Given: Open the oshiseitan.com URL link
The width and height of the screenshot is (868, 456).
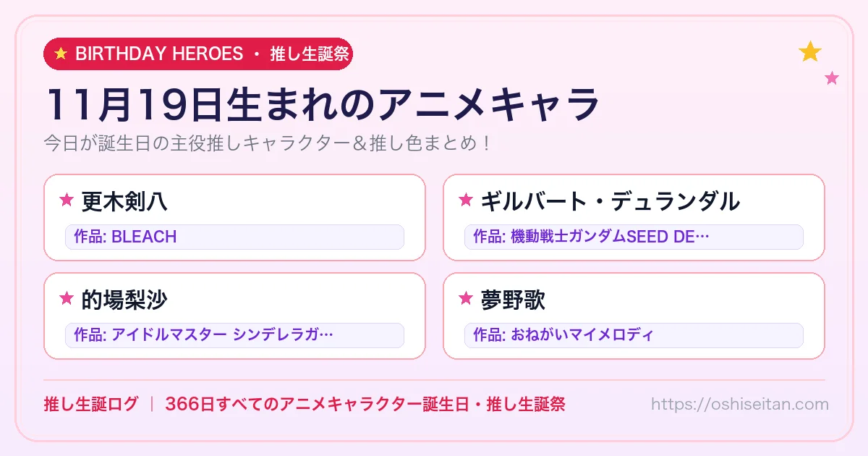Looking at the screenshot, I should (x=740, y=404).
